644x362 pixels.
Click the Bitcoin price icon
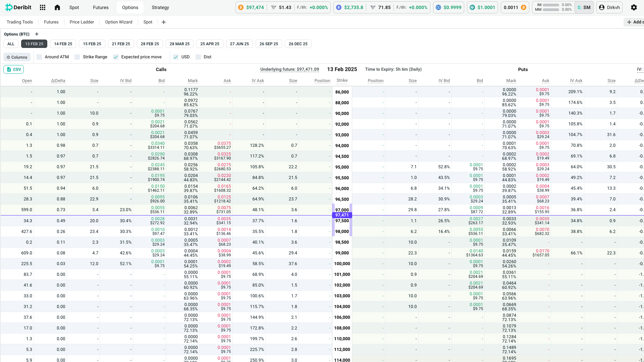point(241,7)
